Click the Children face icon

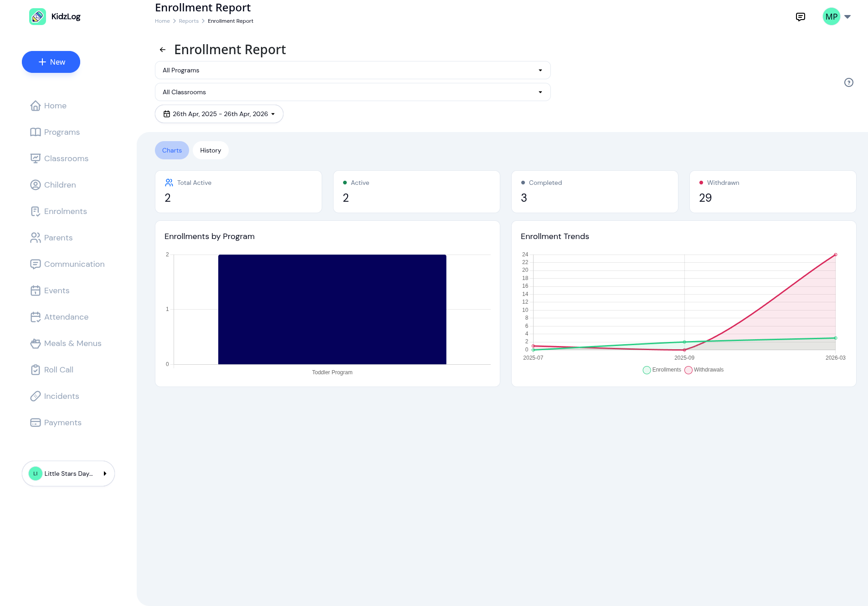point(36,185)
